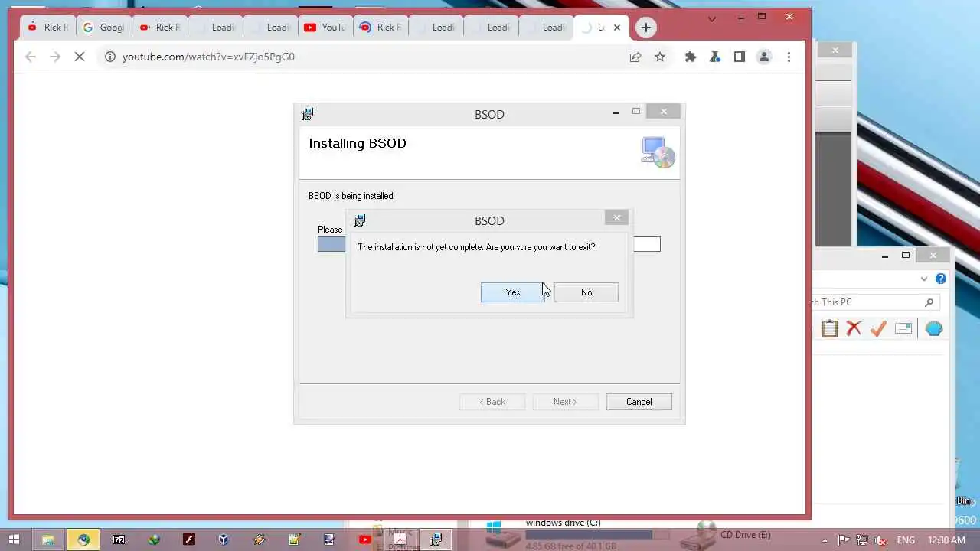This screenshot has height=551, width=980.
Task: Click the magnifier in Explorer's search box
Action: click(929, 302)
